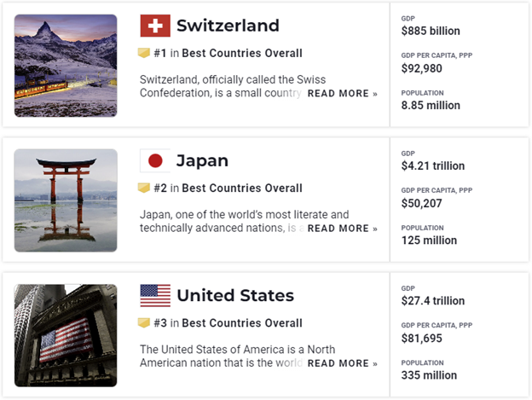Open the Matterhorn photo thumbnail
Screen dimensions: 532x400
click(66, 66)
